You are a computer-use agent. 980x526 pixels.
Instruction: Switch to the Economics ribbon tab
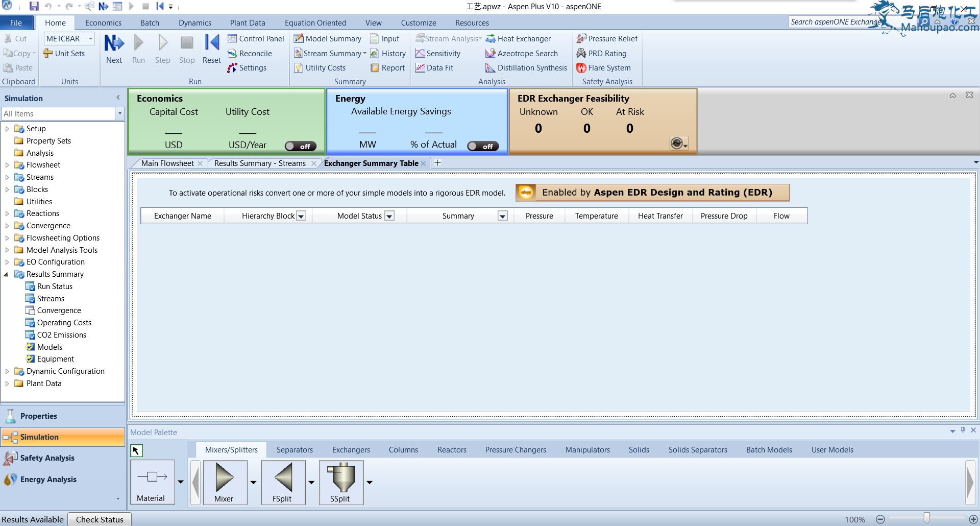pos(103,23)
